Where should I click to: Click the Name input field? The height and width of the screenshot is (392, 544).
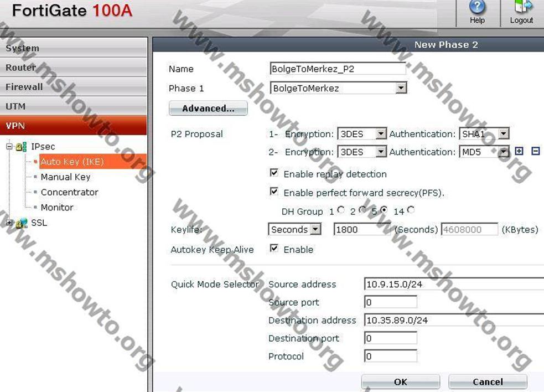coord(338,69)
